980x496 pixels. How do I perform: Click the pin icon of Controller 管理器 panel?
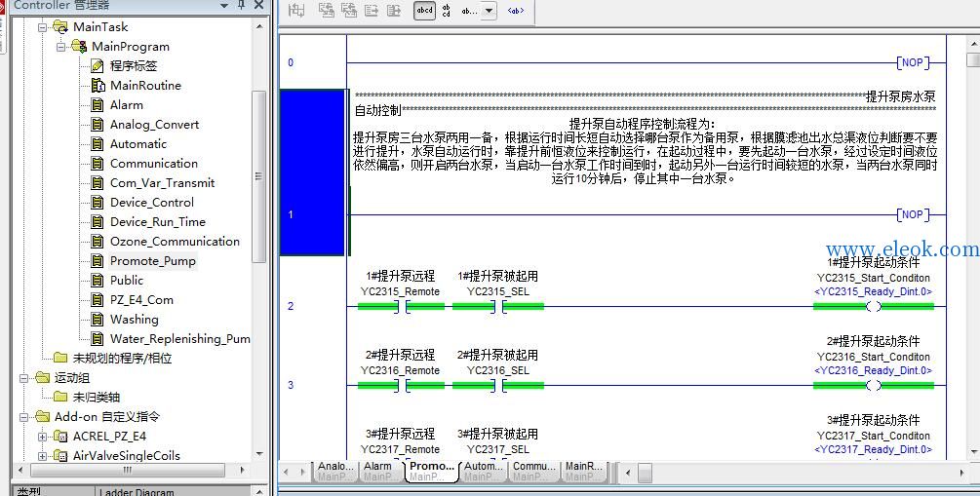(x=241, y=5)
